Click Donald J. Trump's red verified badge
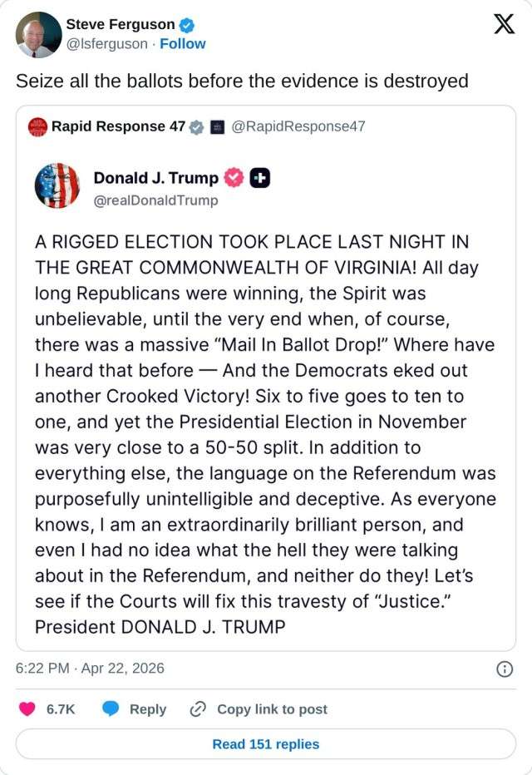The image size is (532, 775). click(x=234, y=178)
